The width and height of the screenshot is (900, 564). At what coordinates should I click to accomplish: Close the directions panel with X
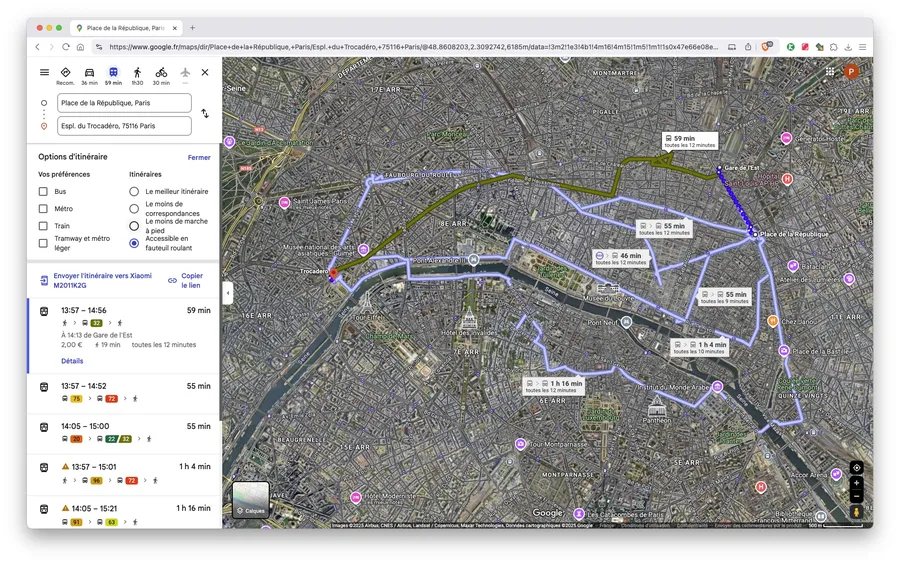coord(205,72)
